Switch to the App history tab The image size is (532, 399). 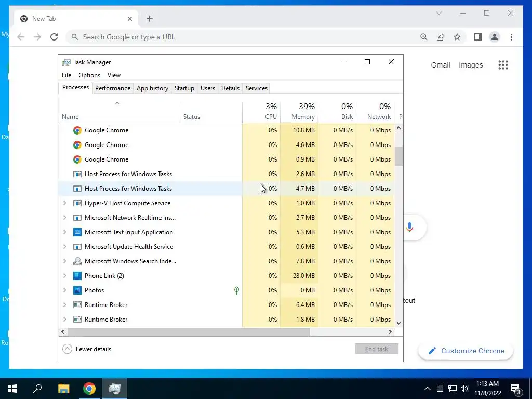pyautogui.click(x=152, y=88)
